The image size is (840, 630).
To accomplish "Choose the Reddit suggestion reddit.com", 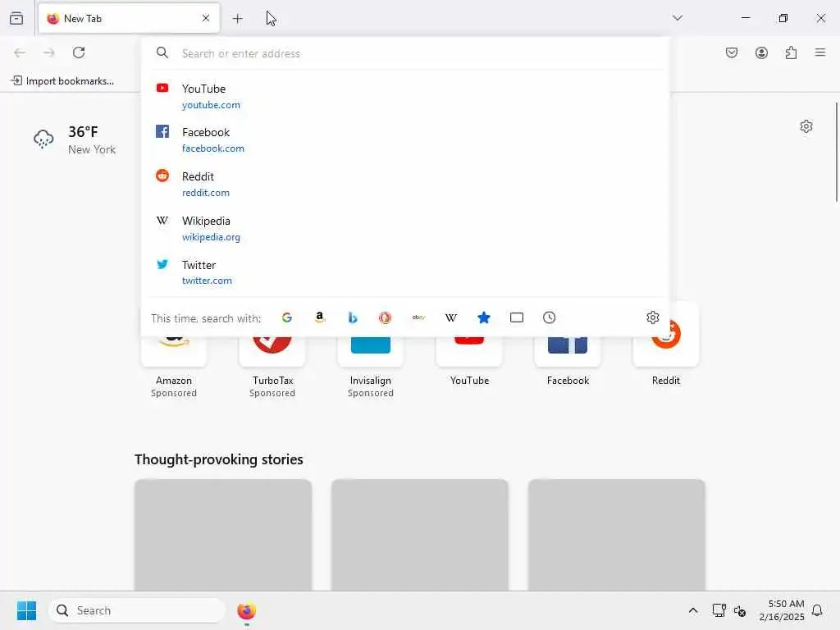I will (x=405, y=185).
